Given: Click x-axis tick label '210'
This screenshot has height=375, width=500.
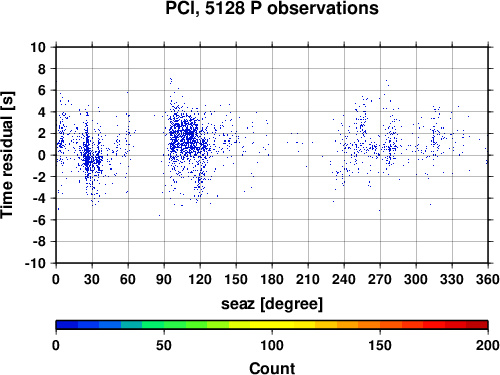Looking at the screenshot, I should point(308,279).
